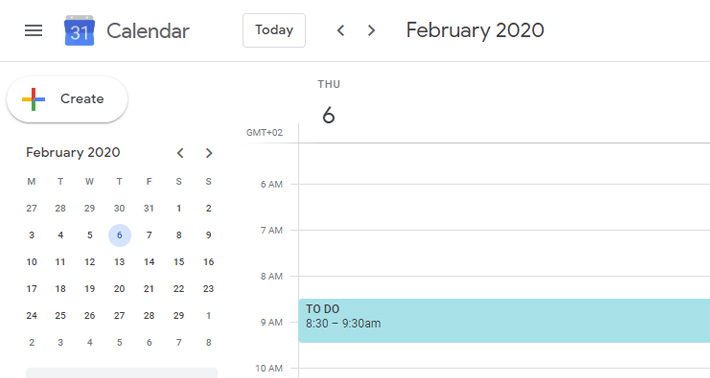Click the 7 AM time slot

[x=504, y=254]
